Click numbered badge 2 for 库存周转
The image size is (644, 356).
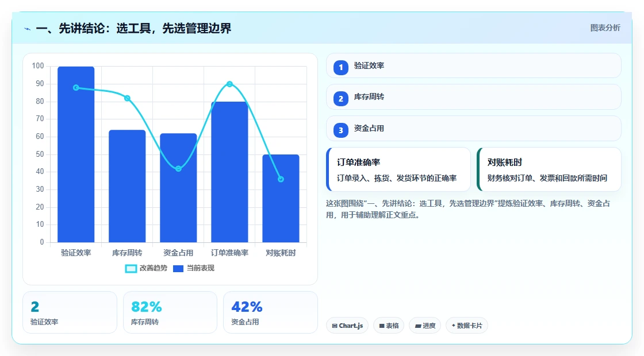(340, 99)
